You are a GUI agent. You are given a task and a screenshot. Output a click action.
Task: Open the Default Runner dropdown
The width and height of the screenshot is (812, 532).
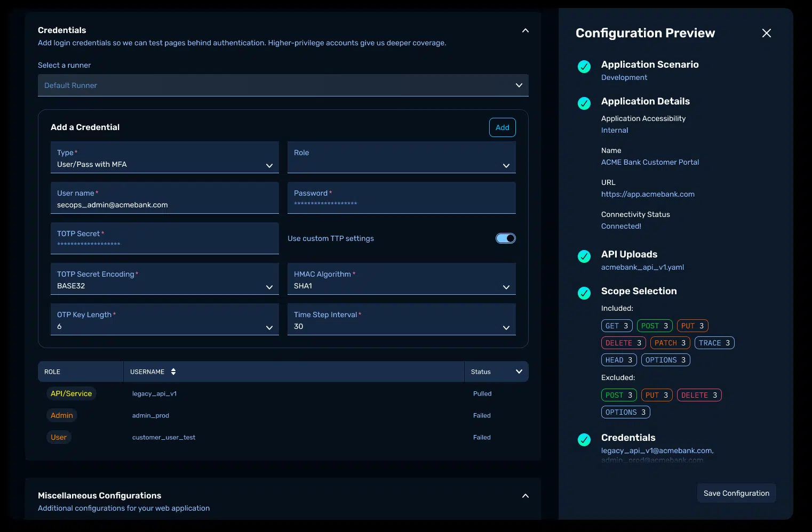click(283, 85)
